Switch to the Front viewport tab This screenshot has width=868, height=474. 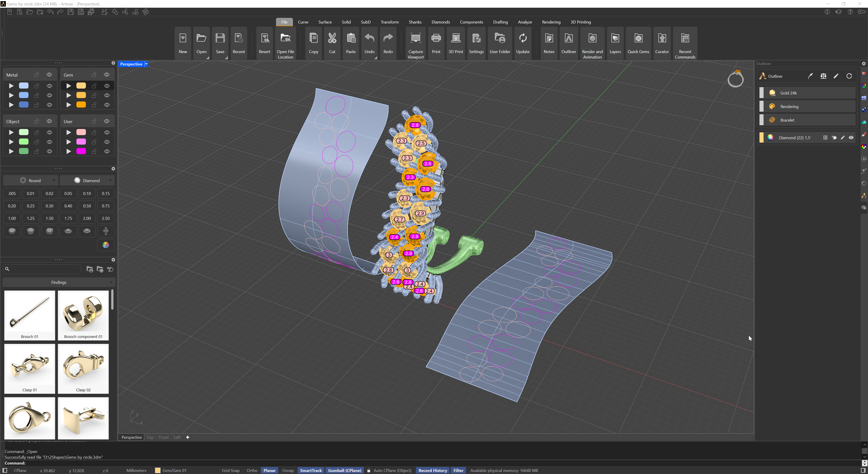pos(164,437)
